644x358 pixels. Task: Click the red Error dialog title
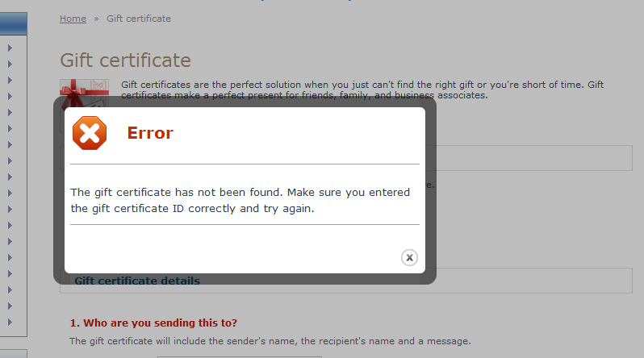(x=150, y=133)
